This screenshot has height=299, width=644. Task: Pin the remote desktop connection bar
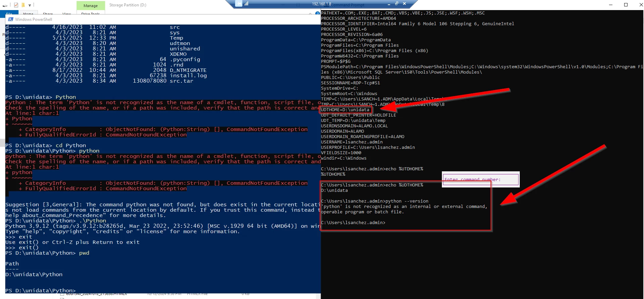coord(238,4)
